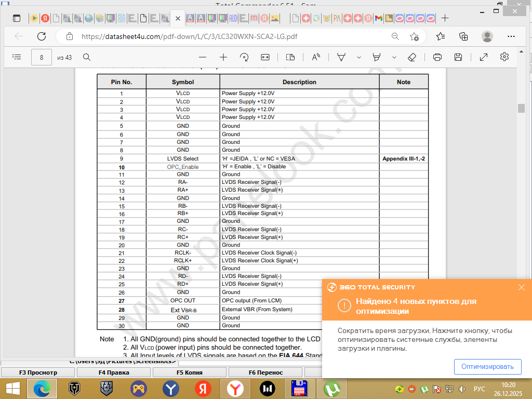Click the page number input field
532x399 pixels.
(x=42, y=57)
